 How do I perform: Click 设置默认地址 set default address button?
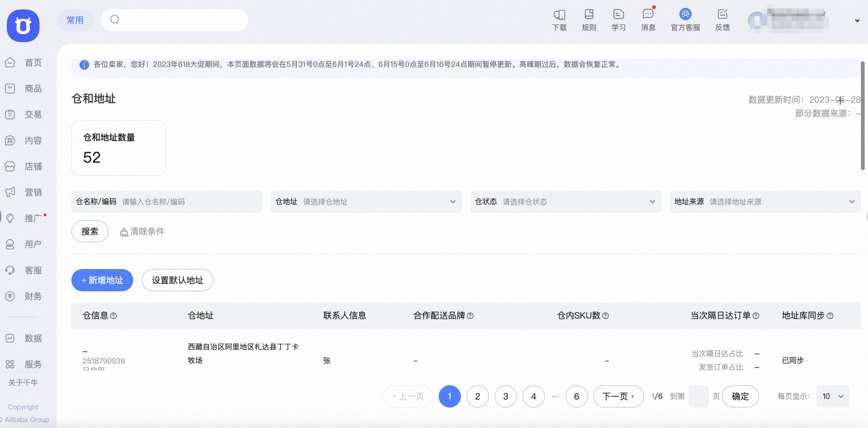click(x=178, y=280)
